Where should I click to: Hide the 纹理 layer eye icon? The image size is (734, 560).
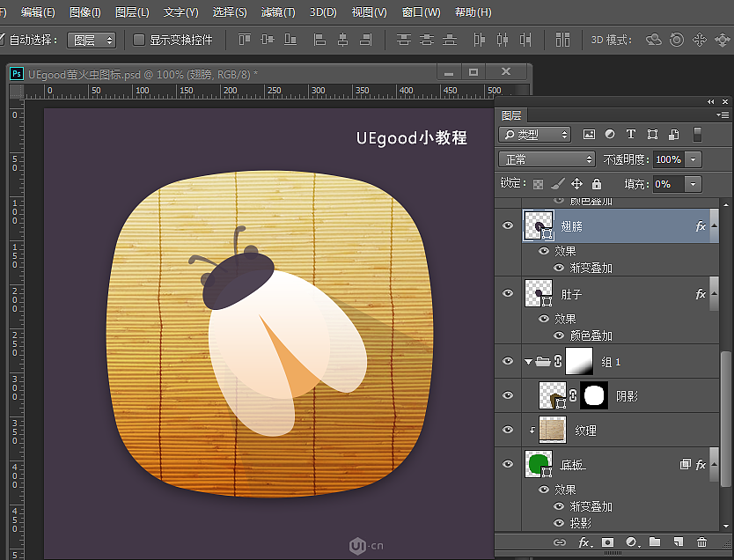pos(508,430)
